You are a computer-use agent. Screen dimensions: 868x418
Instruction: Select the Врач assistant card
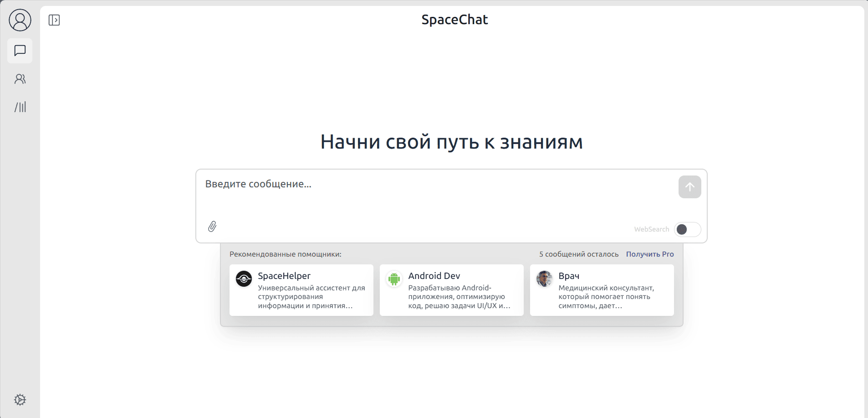point(602,290)
